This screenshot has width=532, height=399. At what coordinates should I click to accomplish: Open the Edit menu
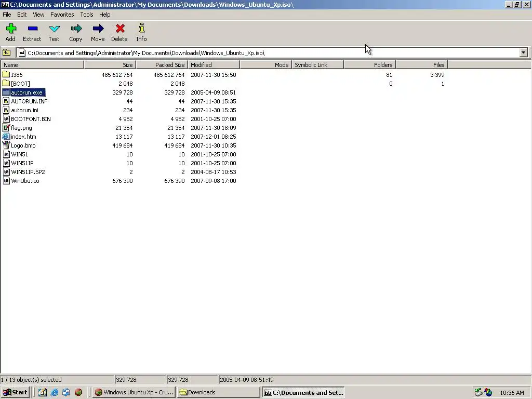point(22,15)
